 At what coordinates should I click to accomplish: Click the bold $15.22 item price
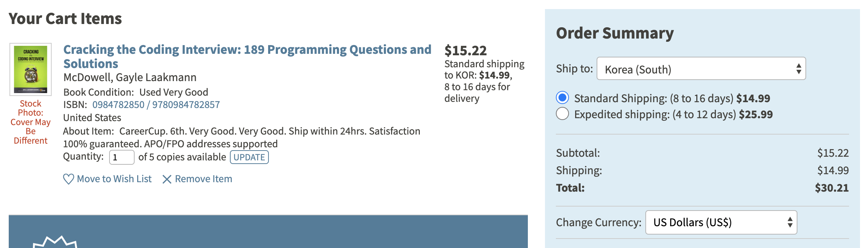click(x=465, y=51)
